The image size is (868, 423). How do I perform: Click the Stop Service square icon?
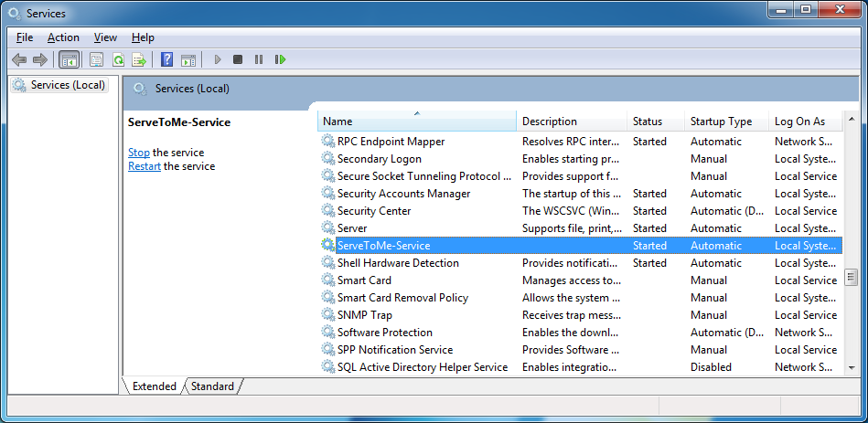click(238, 59)
